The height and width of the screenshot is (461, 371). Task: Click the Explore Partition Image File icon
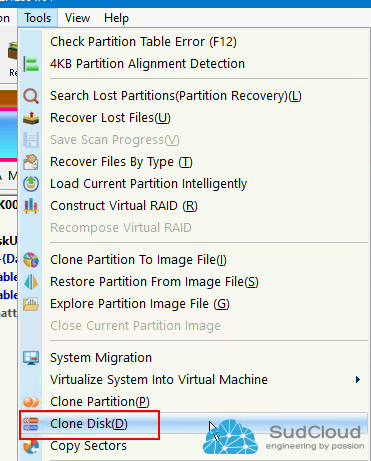point(31,304)
